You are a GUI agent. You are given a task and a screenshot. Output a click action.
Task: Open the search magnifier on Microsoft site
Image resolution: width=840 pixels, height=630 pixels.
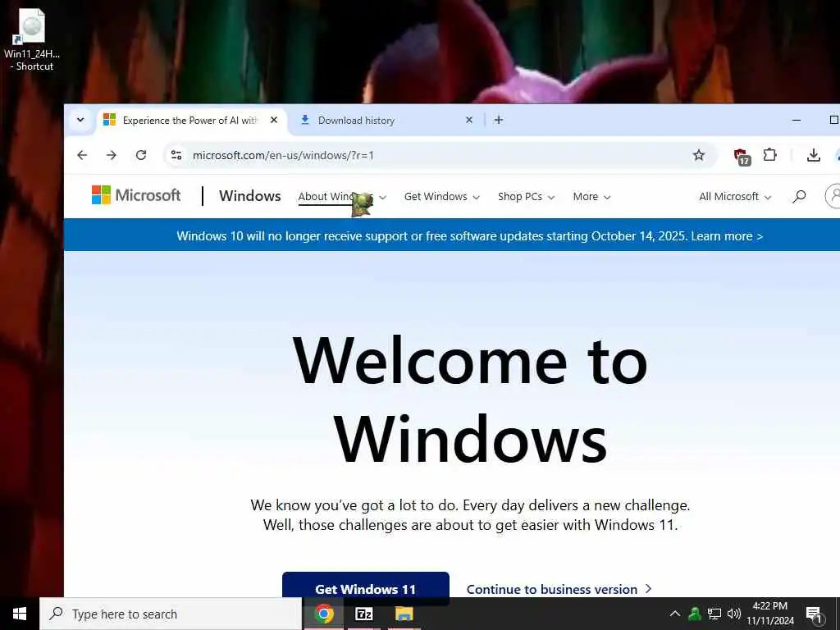(x=799, y=197)
